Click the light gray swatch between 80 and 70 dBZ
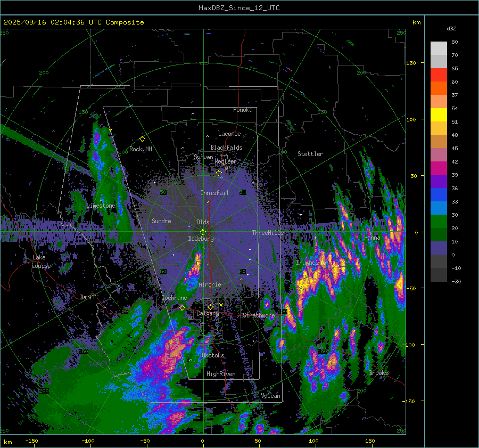Viewport: 479px width, 448px height. click(x=439, y=48)
